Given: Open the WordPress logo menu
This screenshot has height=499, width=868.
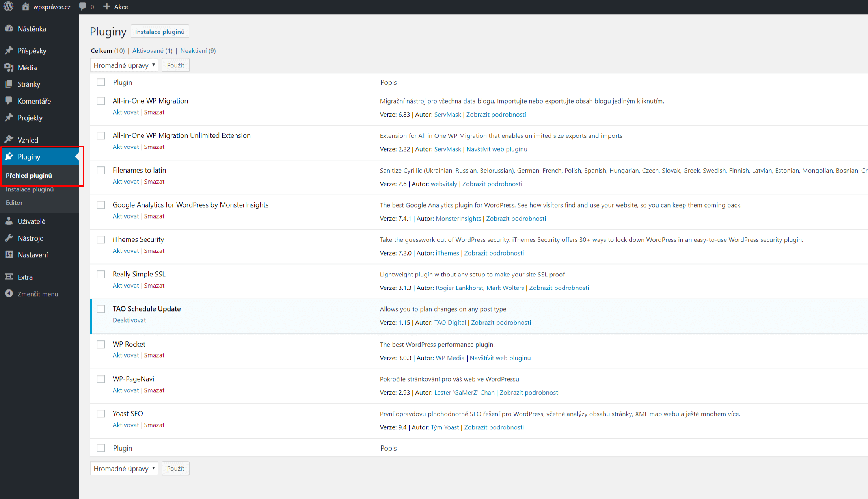Looking at the screenshot, I should click(x=8, y=7).
